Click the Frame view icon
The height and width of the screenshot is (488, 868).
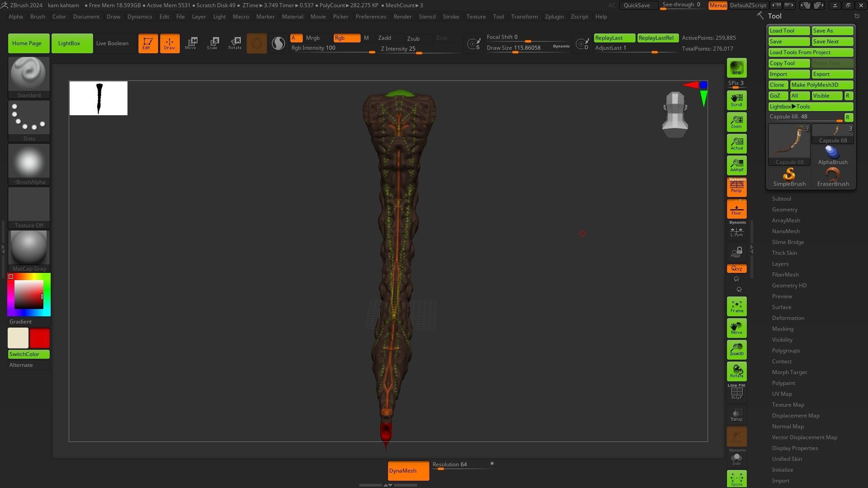(736, 306)
